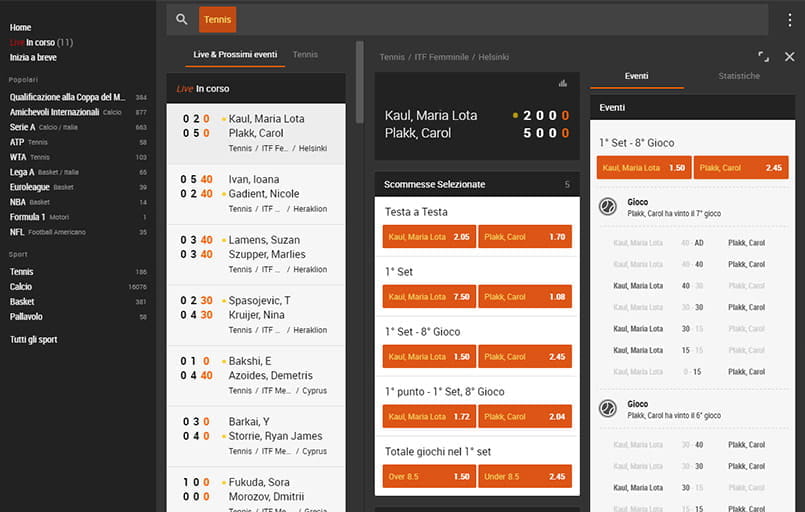The width and height of the screenshot is (805, 512).
Task: Click Tutti gli sport link
Action: tap(34, 339)
